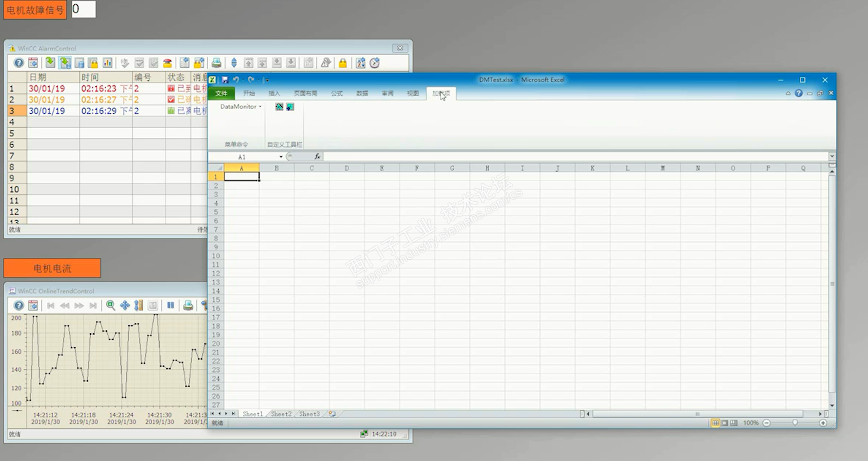Open Microsoft Excel Help
The height and width of the screenshot is (461, 868).
click(799, 93)
